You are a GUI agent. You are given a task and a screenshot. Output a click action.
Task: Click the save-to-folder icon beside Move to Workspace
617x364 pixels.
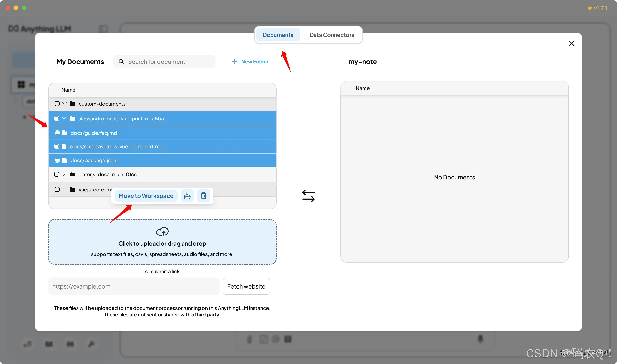(x=187, y=195)
